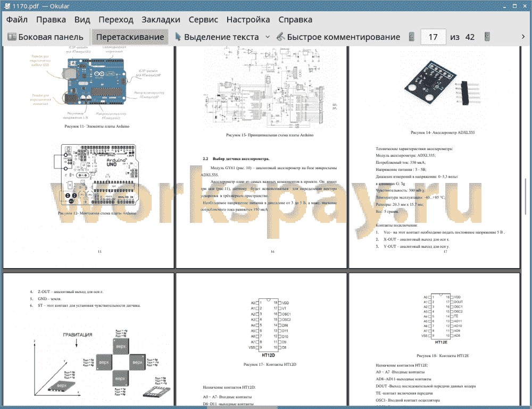Image resolution: width=532 pixels, height=409 pixels.
Task: Open the Закладки menu
Action: [x=161, y=20]
